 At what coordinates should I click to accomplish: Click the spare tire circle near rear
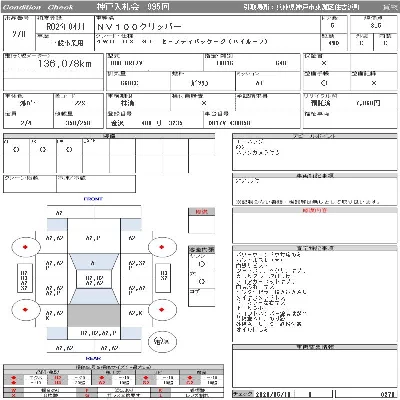162,341
